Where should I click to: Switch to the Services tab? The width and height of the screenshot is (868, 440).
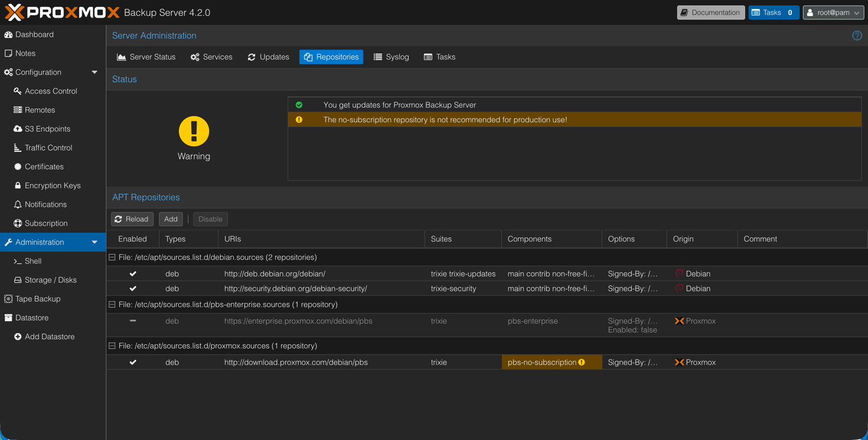[211, 57]
